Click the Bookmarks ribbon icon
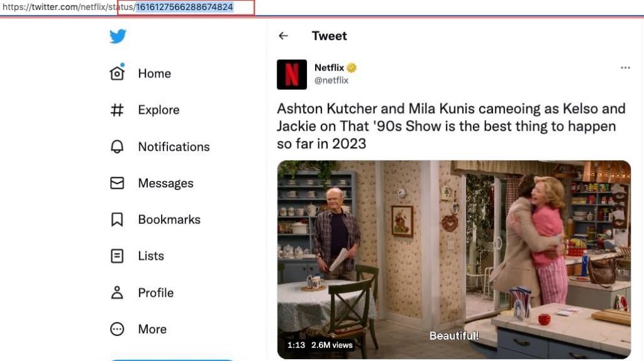 pyautogui.click(x=117, y=219)
